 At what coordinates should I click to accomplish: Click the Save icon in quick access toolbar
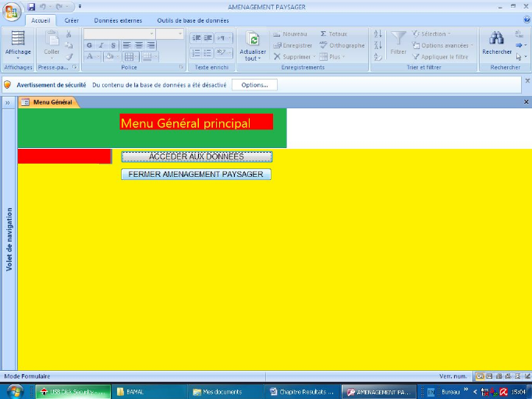click(31, 6)
